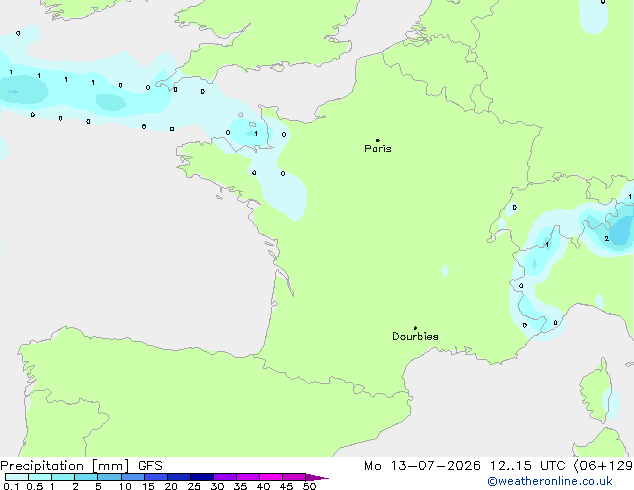Pick the 20–25 mm legend swatch
This screenshot has height=490, width=634.
coord(178,477)
